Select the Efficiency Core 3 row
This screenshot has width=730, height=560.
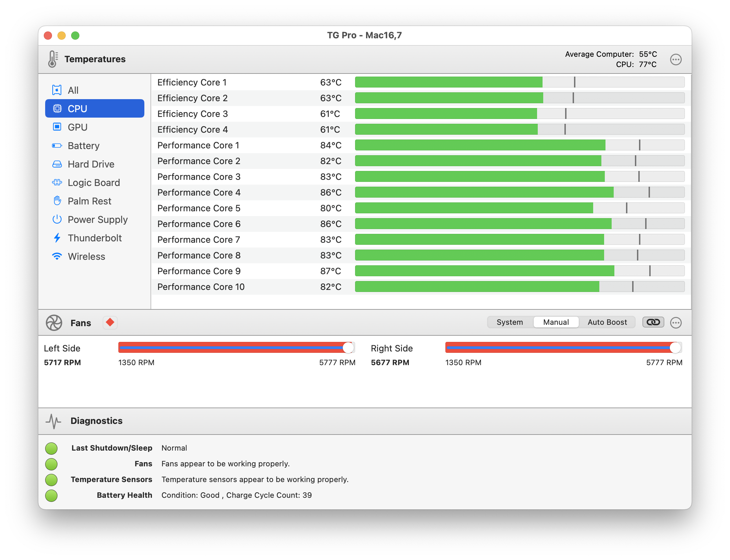pos(421,114)
